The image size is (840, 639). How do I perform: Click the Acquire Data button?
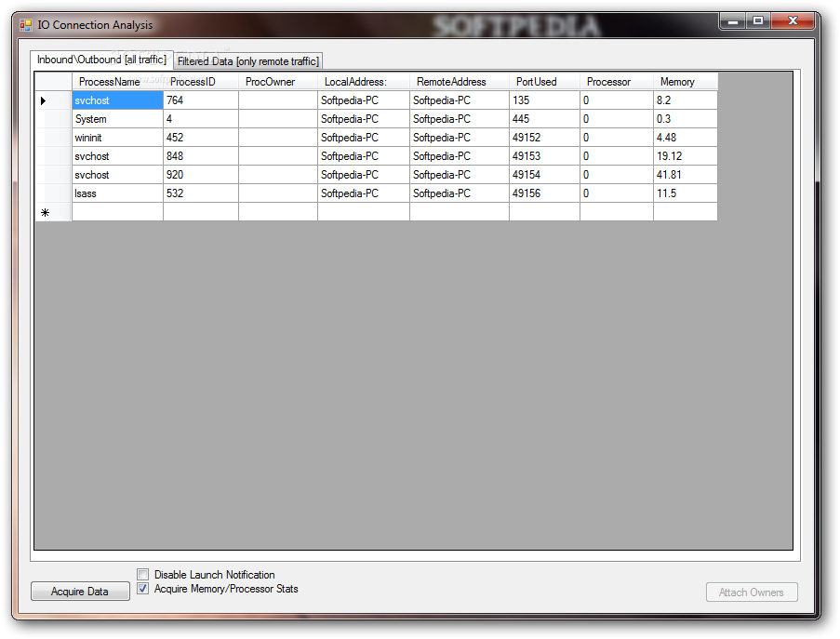(80, 592)
